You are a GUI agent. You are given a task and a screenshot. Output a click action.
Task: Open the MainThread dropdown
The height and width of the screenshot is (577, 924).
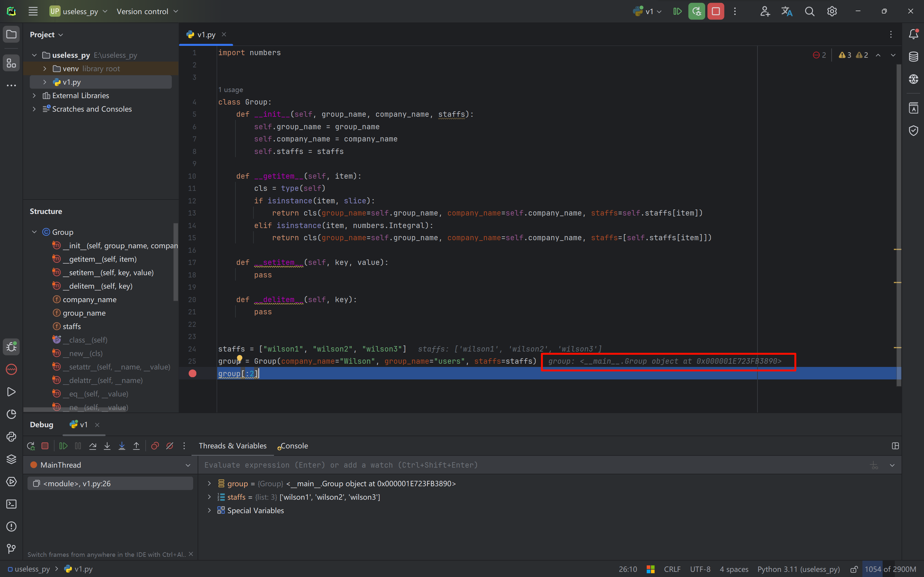click(188, 465)
